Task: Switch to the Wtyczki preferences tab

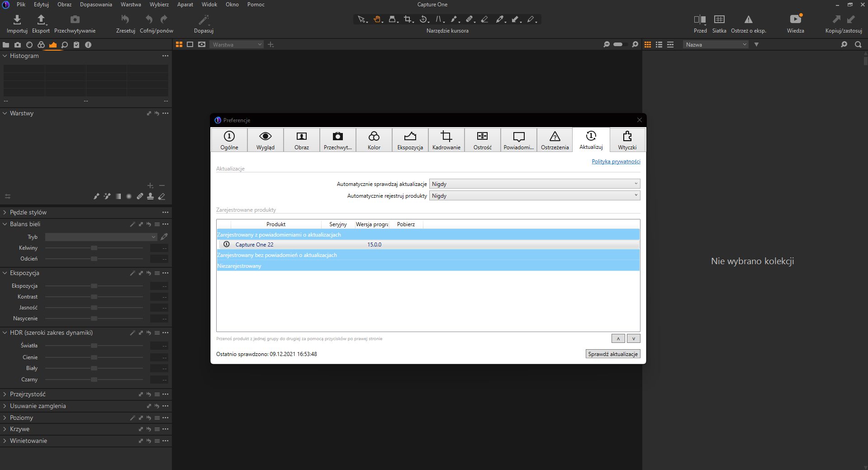Action: (x=627, y=140)
